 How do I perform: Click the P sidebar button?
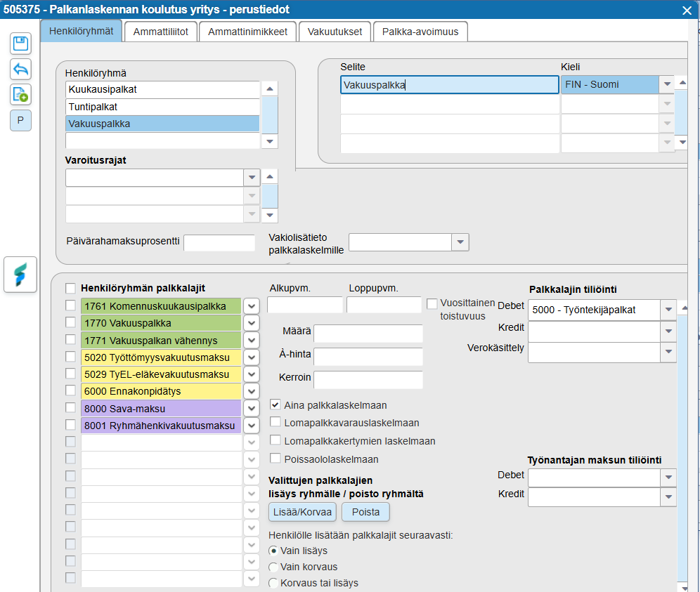[x=20, y=120]
